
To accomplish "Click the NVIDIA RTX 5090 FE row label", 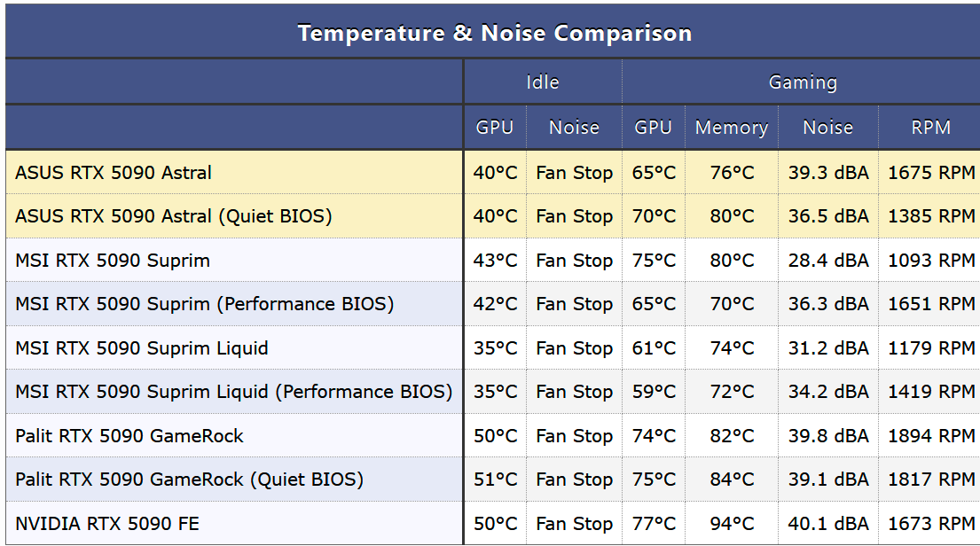I will tap(107, 524).
